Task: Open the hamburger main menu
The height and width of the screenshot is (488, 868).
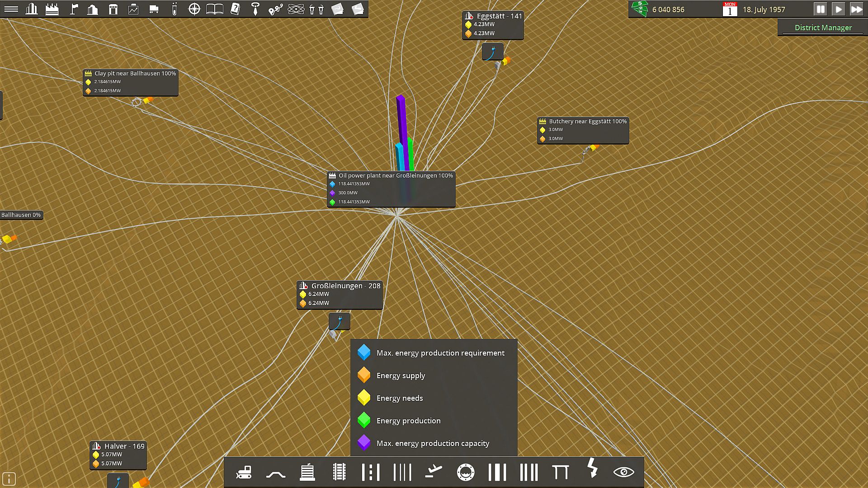Action: pos(11,9)
